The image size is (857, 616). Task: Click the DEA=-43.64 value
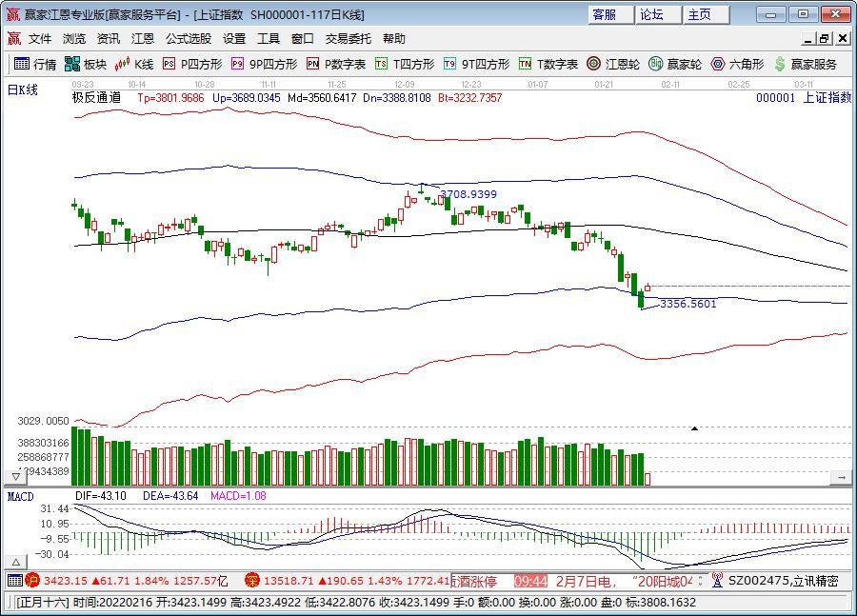170,496
